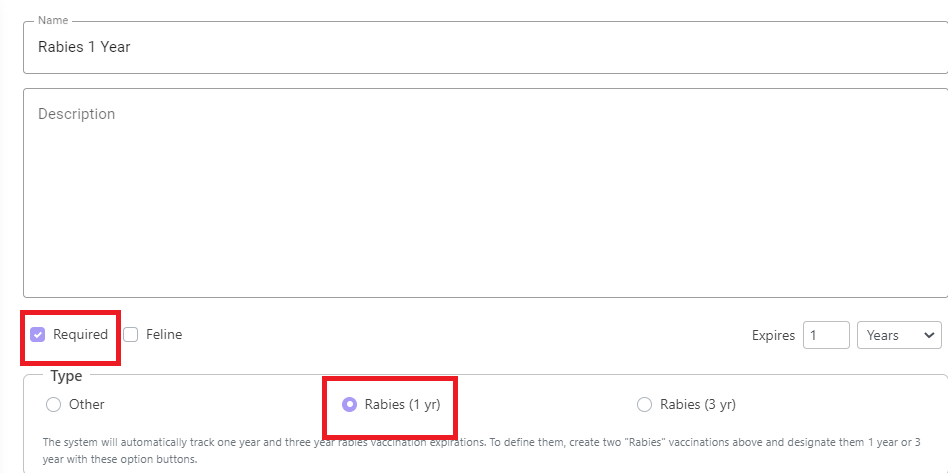Click the Name field containing Rabies 1 Year
Screen dimensions: 948x473
click(485, 48)
